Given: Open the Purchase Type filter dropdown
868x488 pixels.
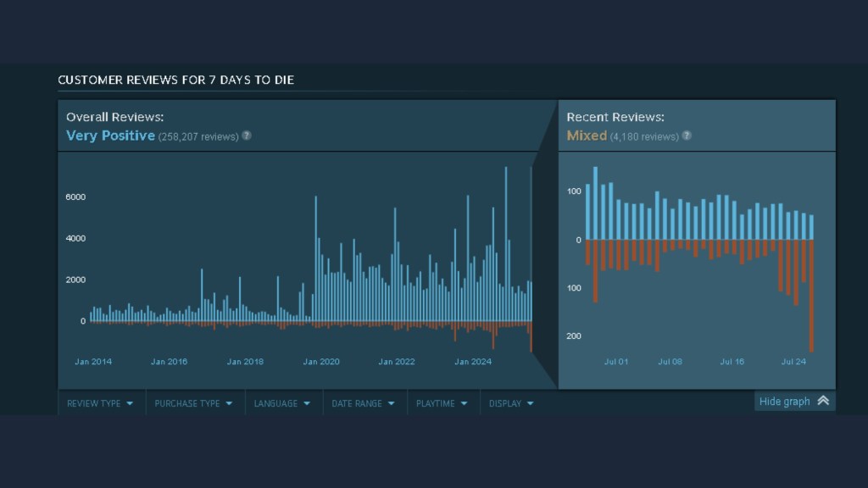Looking at the screenshot, I should [x=194, y=403].
